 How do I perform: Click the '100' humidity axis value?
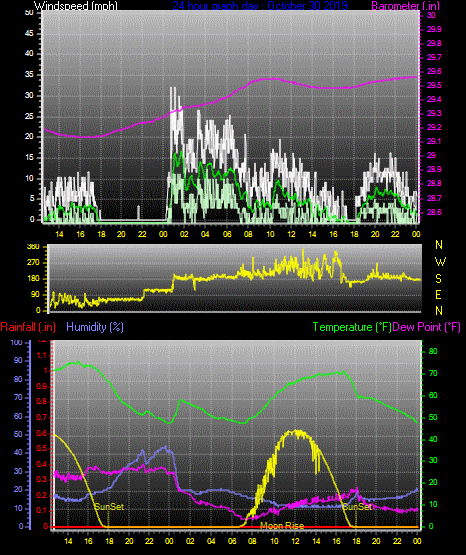16,343
